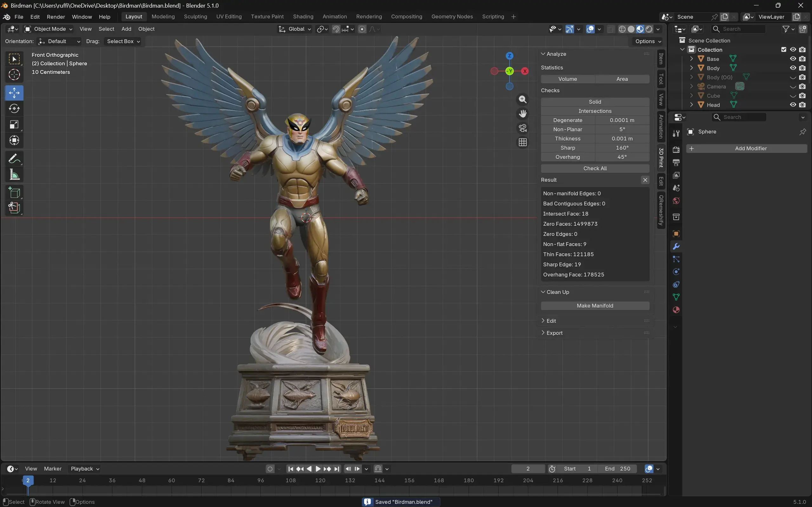Image resolution: width=812 pixels, height=507 pixels.
Task: Open the Physics properties icon
Action: coord(676,272)
